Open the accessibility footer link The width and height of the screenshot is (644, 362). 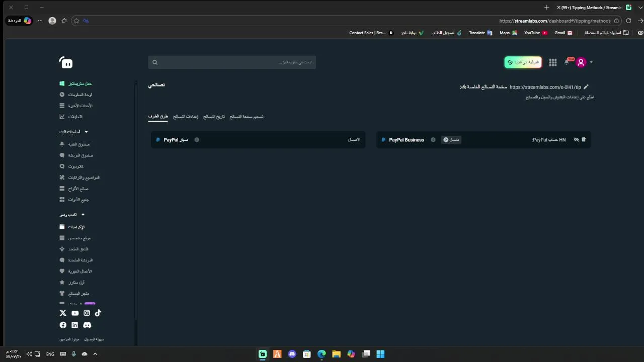tap(94, 339)
